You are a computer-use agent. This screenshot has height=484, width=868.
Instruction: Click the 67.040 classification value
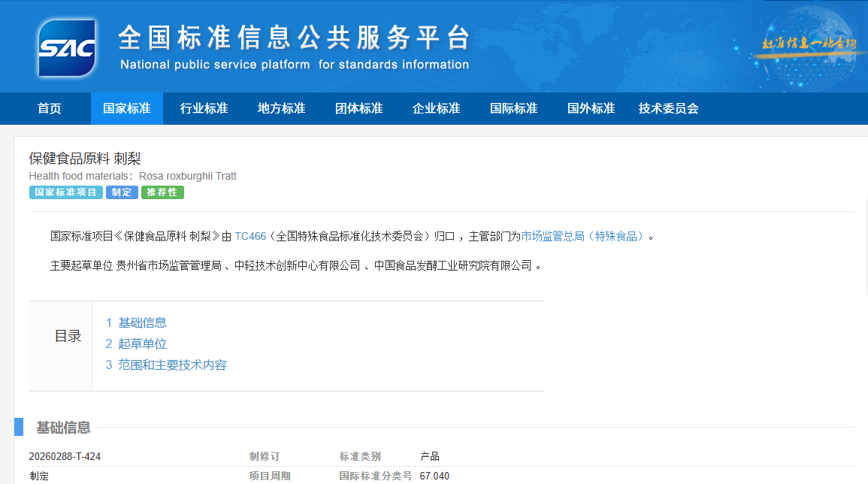434,476
